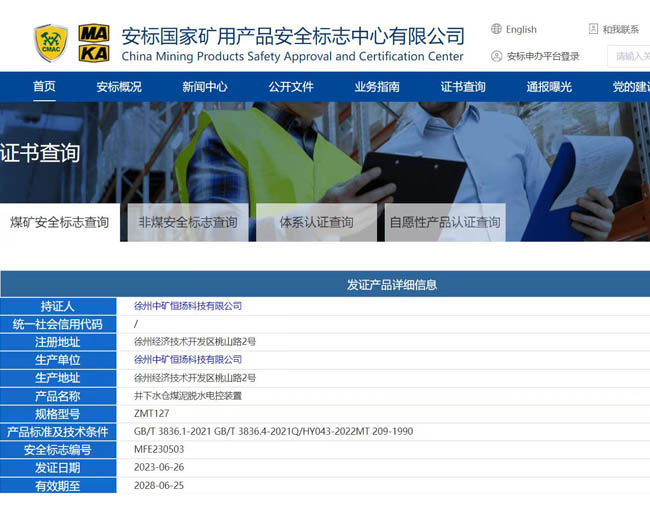
Task: Click the CMAC shield logo
Action: (51, 42)
